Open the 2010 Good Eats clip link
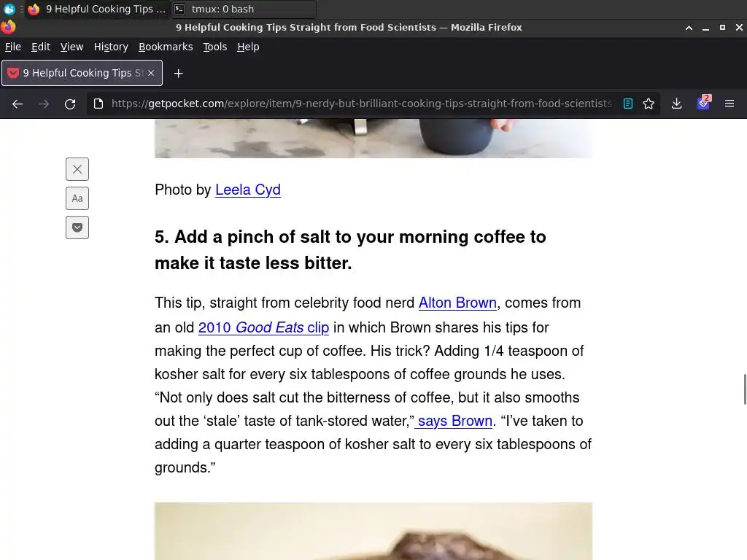This screenshot has width=747, height=560. coord(263,327)
